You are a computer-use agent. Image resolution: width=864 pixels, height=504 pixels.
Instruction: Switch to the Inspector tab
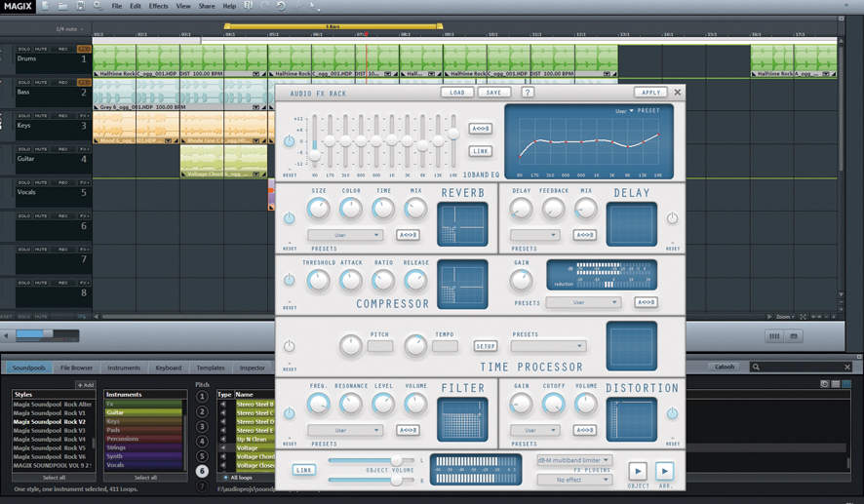pos(253,368)
